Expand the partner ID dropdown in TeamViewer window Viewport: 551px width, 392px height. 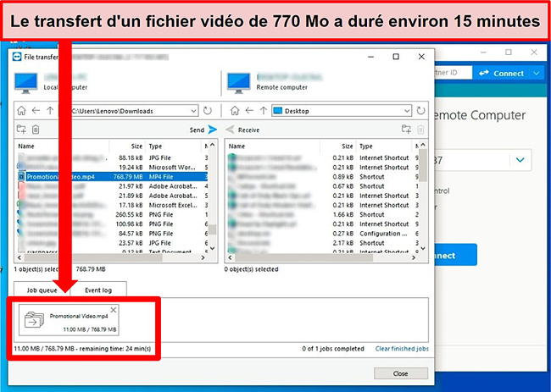click(520, 160)
